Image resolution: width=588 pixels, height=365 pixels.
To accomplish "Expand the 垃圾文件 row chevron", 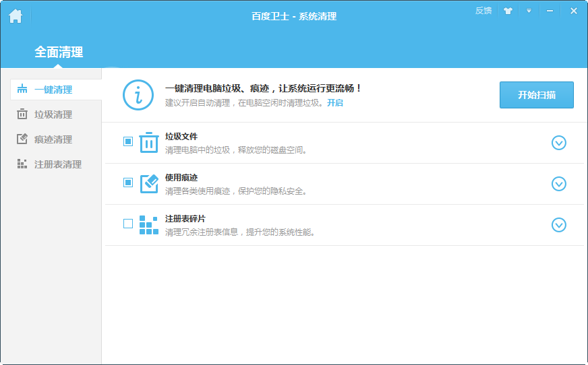I will pos(559,143).
